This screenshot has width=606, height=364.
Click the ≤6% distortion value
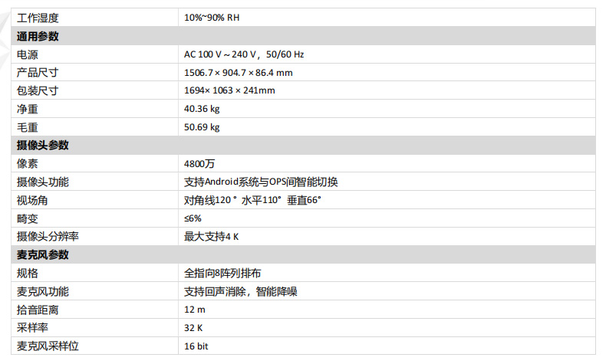(x=193, y=218)
